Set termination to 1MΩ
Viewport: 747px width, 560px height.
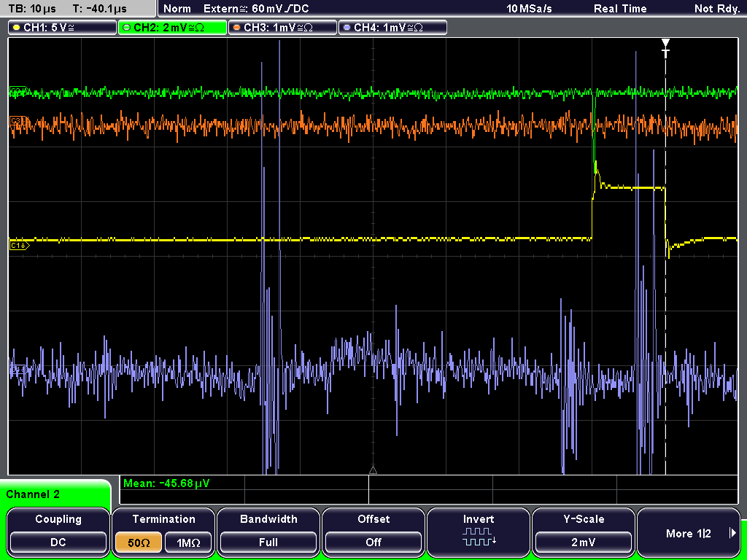188,542
